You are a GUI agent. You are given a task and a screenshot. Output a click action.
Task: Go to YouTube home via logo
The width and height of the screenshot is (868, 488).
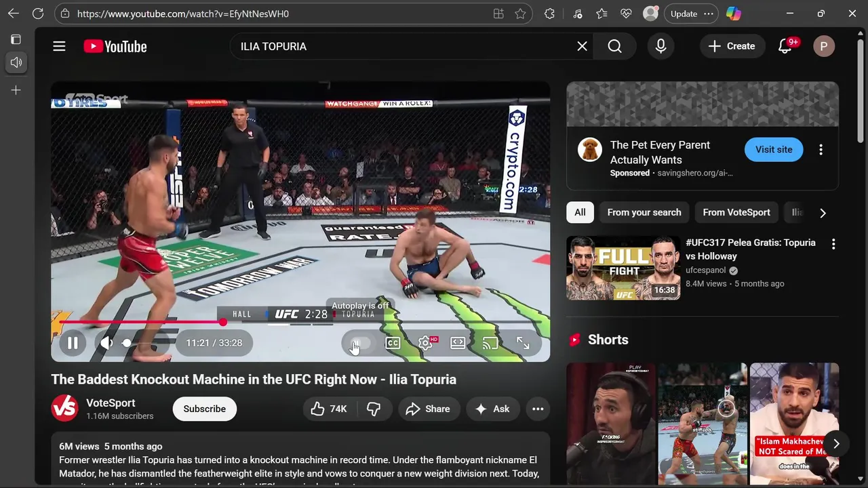pos(115,46)
